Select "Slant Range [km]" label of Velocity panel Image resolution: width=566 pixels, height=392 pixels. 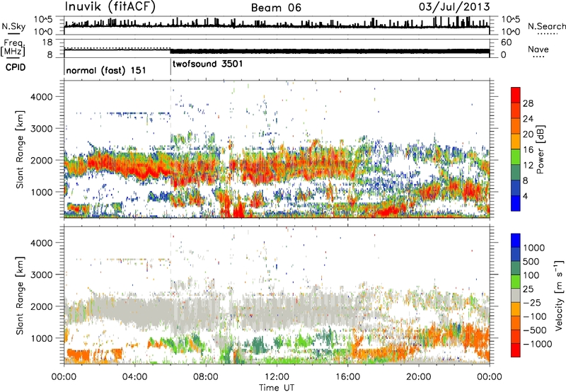click(x=20, y=295)
